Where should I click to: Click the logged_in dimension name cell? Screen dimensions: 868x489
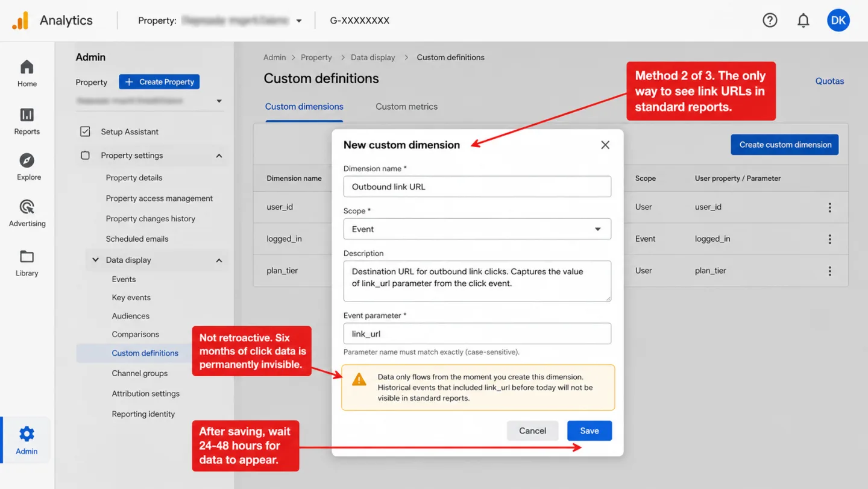click(x=284, y=239)
